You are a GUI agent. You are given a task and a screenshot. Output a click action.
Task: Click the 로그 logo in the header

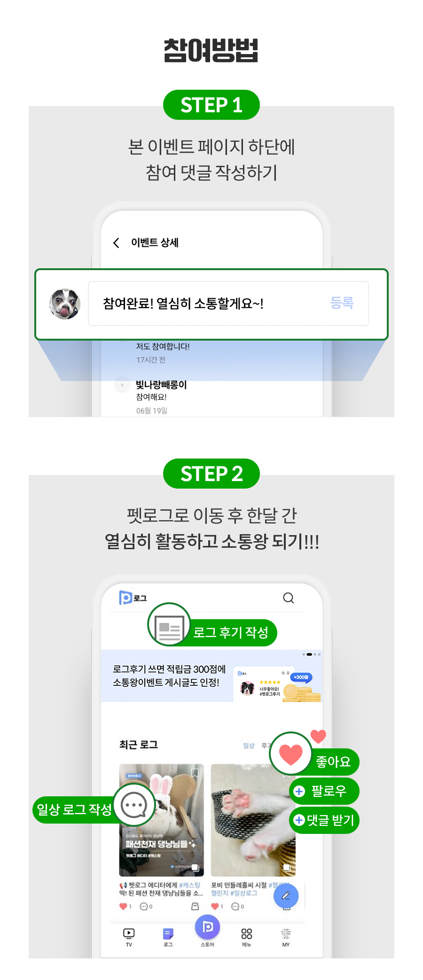tap(133, 598)
